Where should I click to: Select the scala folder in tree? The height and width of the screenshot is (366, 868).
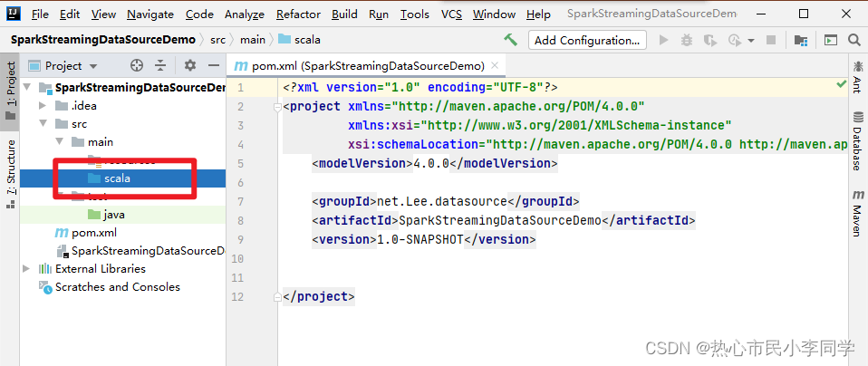[123, 178]
